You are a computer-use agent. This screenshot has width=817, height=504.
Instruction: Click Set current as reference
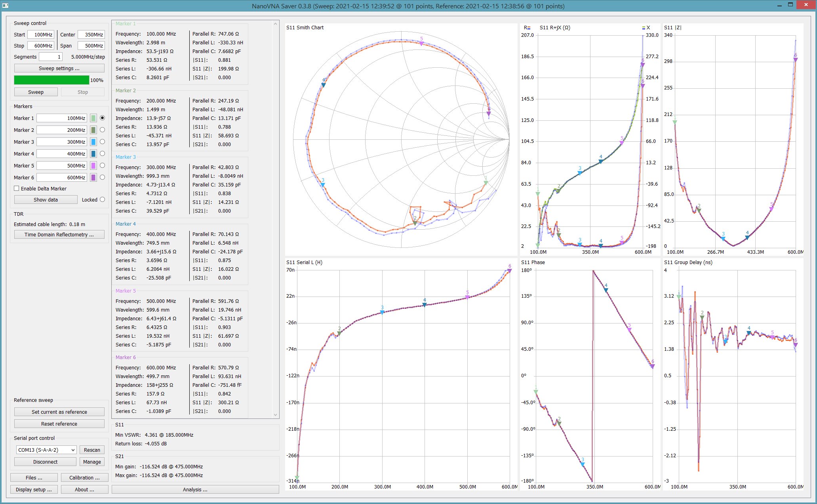click(x=59, y=412)
